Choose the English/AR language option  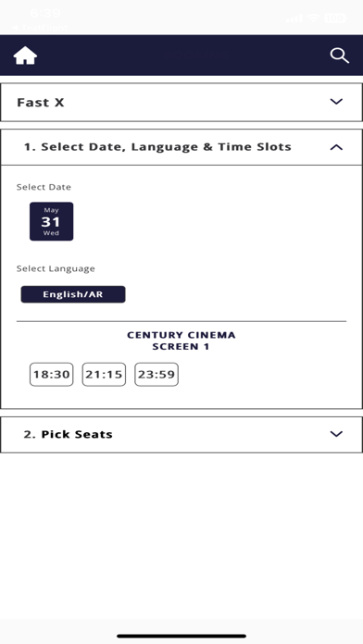click(73, 294)
